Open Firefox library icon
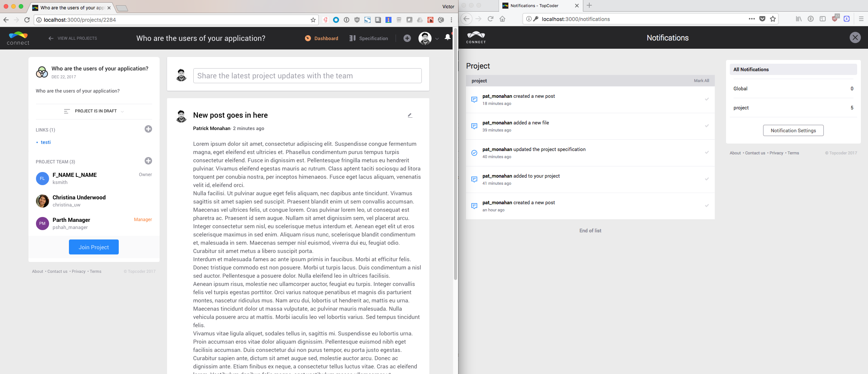Image resolution: width=868 pixels, height=374 pixels. tap(799, 19)
